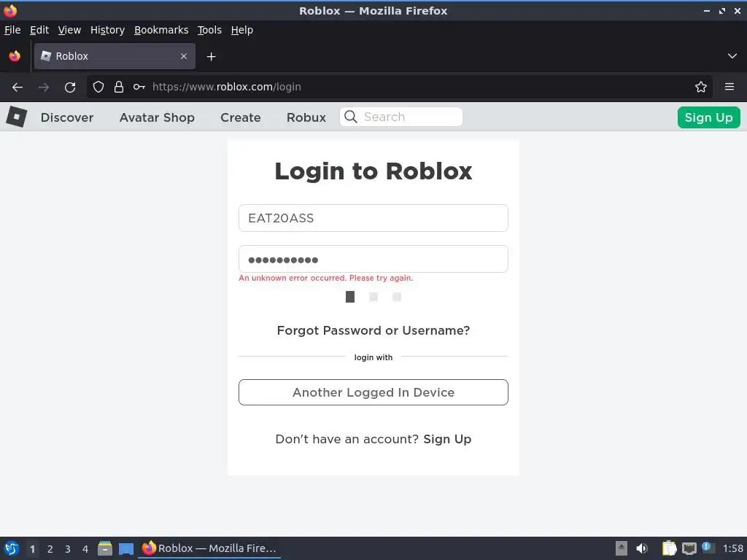
Task: Click the masked password field
Action: click(x=373, y=259)
